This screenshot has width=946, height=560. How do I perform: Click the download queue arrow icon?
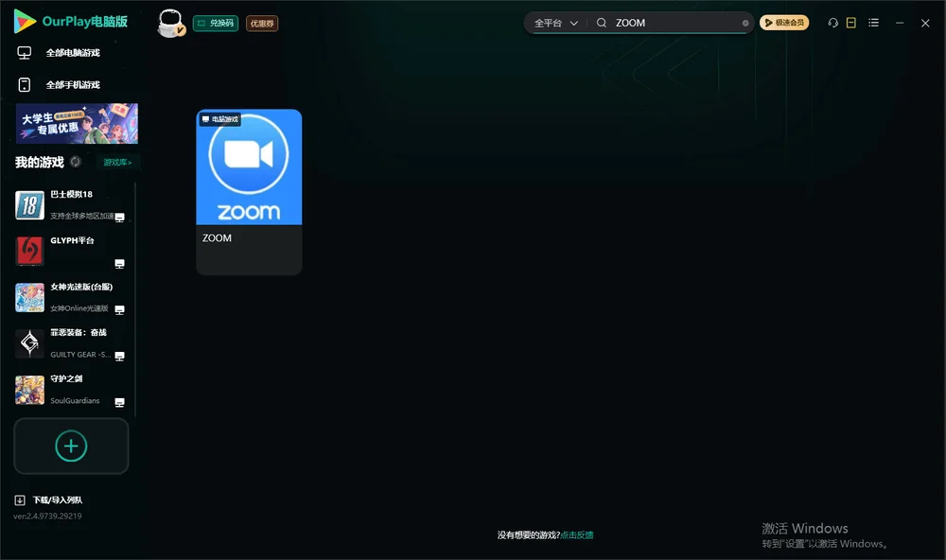(20, 499)
